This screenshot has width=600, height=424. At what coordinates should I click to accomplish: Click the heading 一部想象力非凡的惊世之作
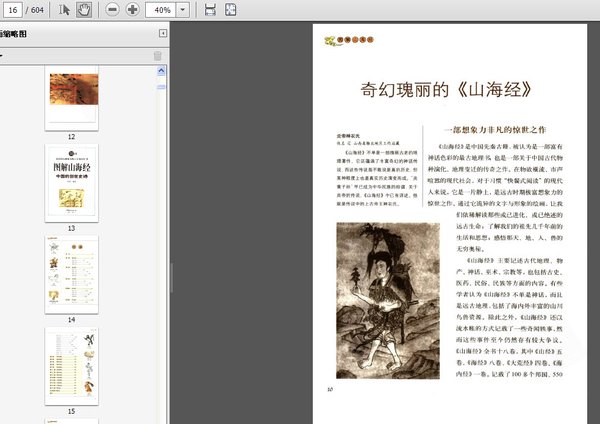pyautogui.click(x=495, y=130)
